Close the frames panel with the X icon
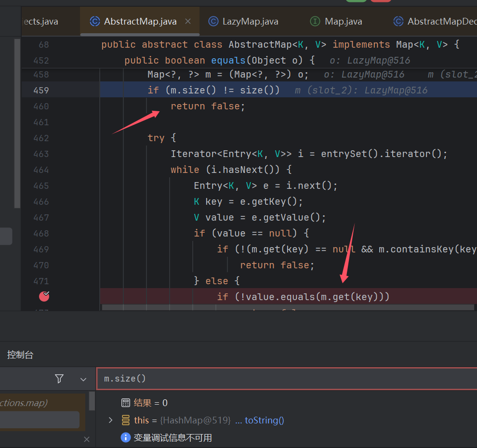Viewport: 477px width, 448px height. pyautogui.click(x=87, y=439)
